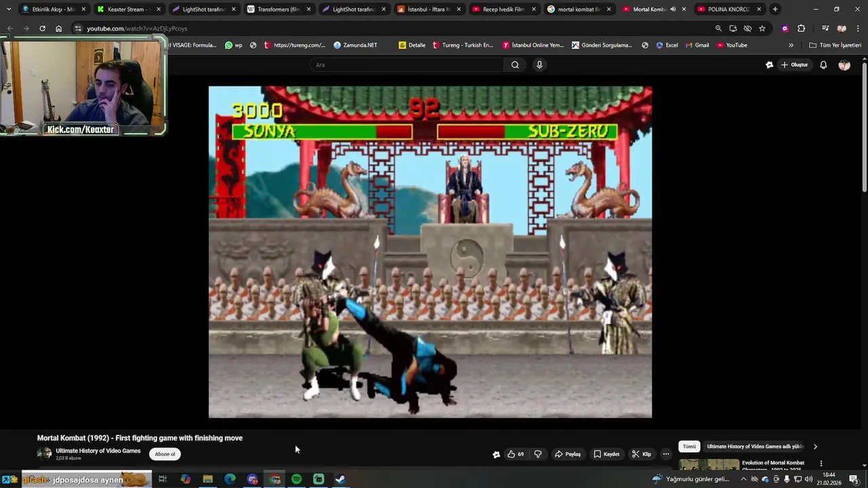Open Gönderi Sorgulama bookmark
Image resolution: width=868 pixels, height=488 pixels.
point(601,45)
